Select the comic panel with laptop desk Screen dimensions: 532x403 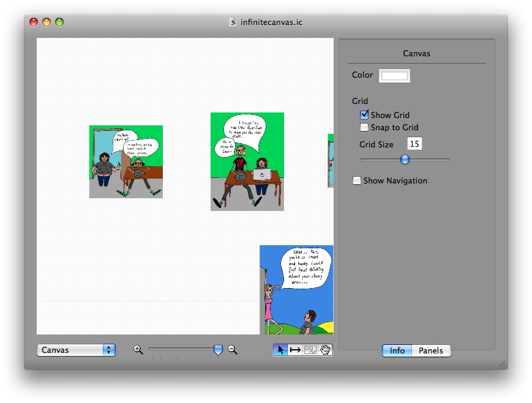(x=247, y=161)
